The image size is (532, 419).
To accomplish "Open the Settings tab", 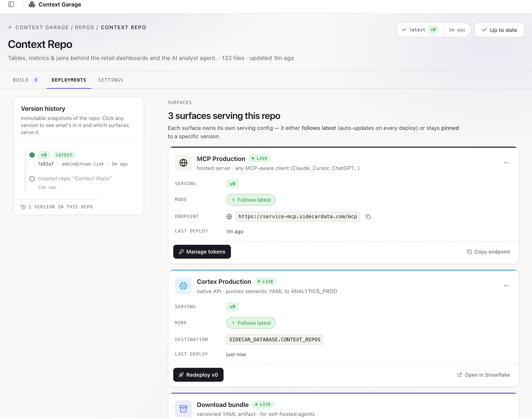I will [x=111, y=80].
